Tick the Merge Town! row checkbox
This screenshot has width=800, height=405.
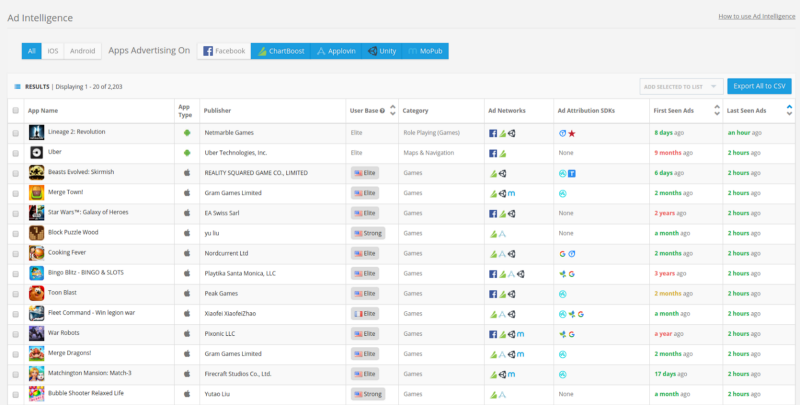click(x=15, y=193)
